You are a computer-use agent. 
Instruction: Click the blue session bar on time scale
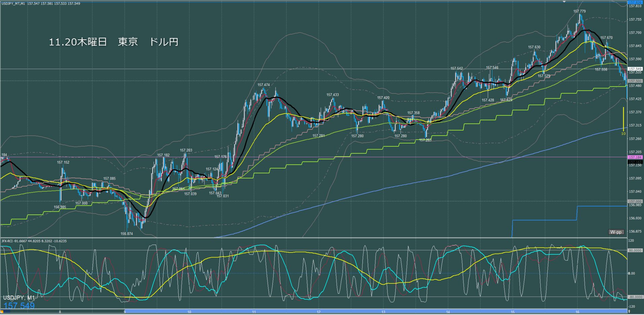click(371, 312)
